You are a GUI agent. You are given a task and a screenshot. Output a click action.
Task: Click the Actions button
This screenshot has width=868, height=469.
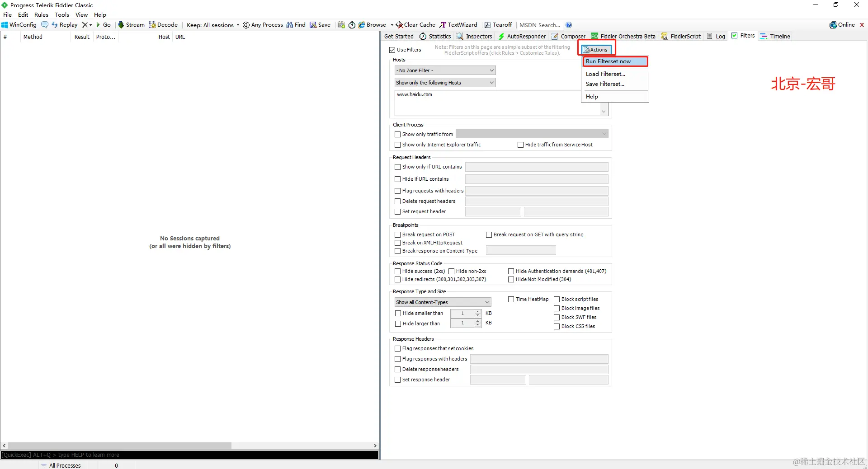click(x=596, y=50)
